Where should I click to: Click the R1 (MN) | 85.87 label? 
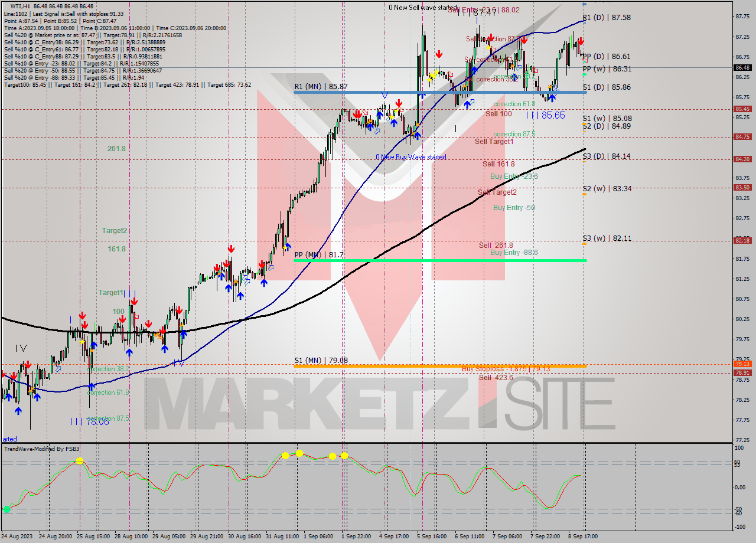320,86
